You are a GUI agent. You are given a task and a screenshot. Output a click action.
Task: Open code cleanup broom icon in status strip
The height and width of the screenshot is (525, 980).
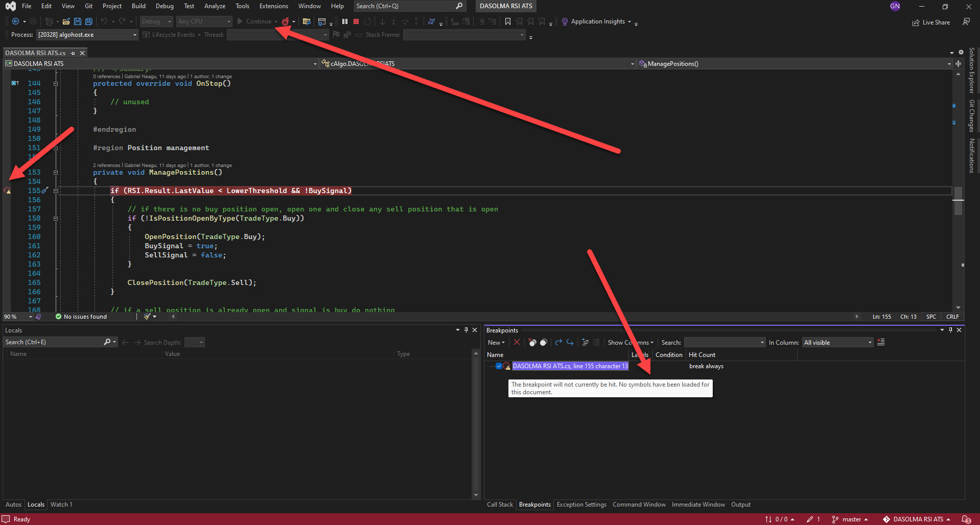tap(148, 317)
